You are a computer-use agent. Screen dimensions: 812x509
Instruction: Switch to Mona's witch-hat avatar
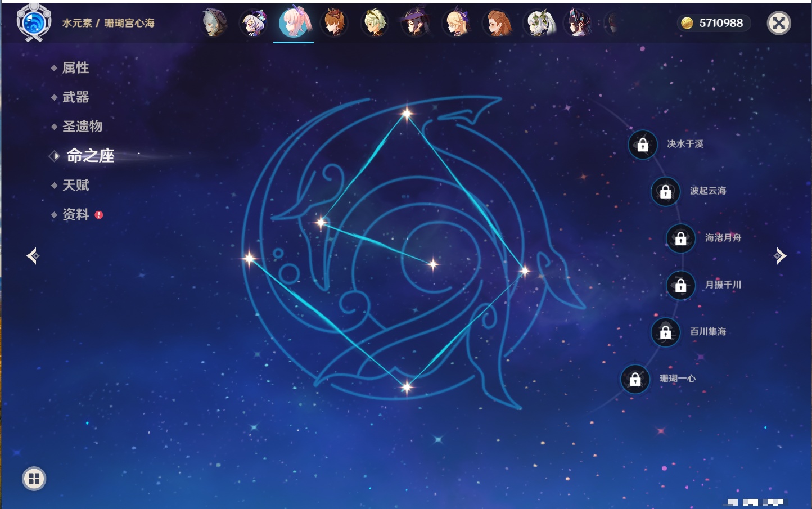coord(415,23)
